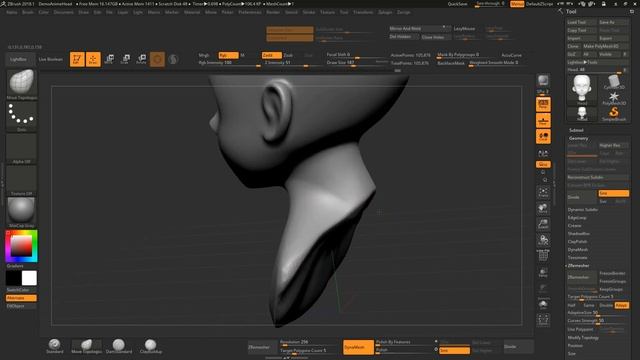Open the MatCap Gray material selector

coord(22,212)
